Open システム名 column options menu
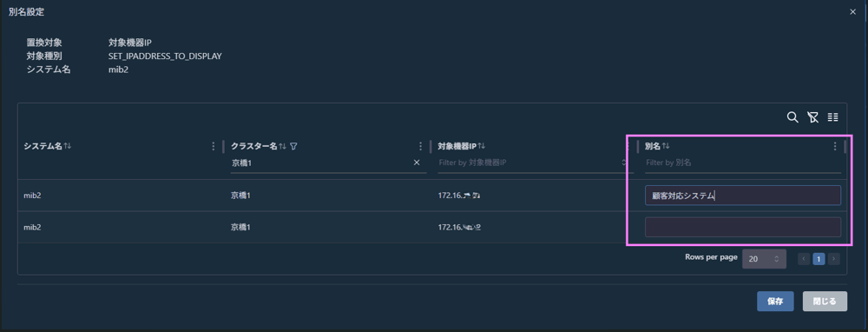 (214, 146)
